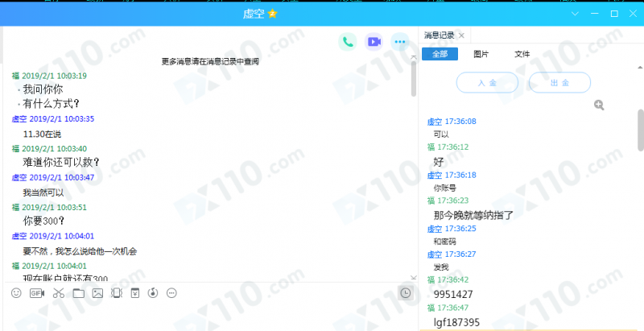Click the record message lgf187395
644x331 pixels.
pos(456,322)
